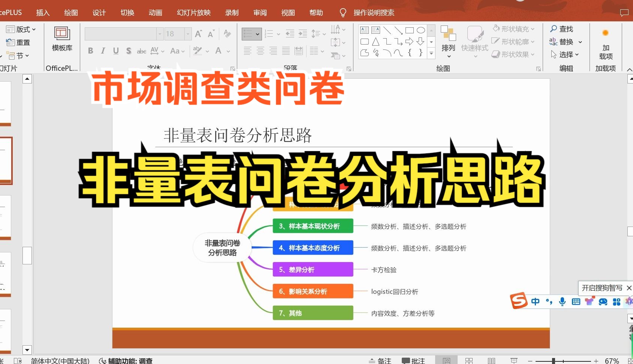
Task: Click 67% zoom level
Action: click(x=612, y=361)
